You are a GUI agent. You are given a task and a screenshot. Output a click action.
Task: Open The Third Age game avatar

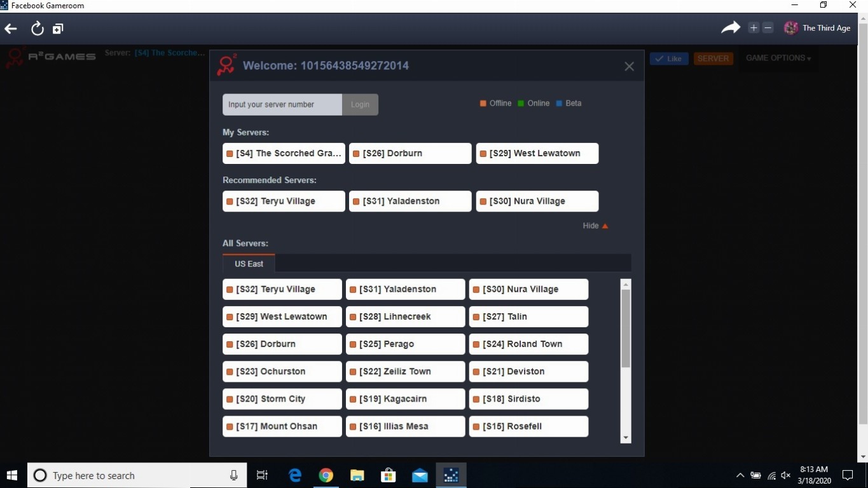pyautogui.click(x=790, y=28)
